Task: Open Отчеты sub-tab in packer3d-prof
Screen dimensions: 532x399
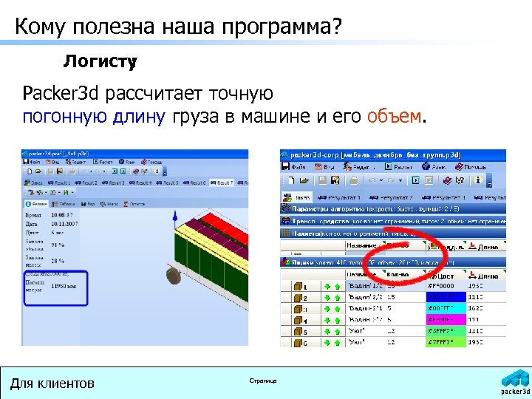Action: [x=134, y=204]
